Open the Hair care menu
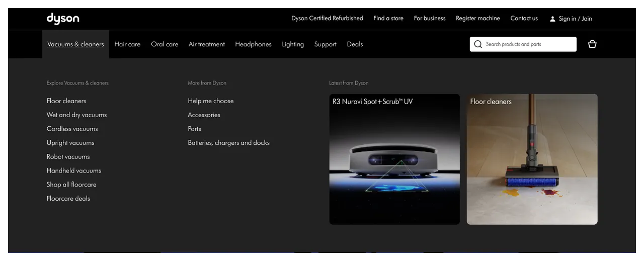 [x=127, y=44]
